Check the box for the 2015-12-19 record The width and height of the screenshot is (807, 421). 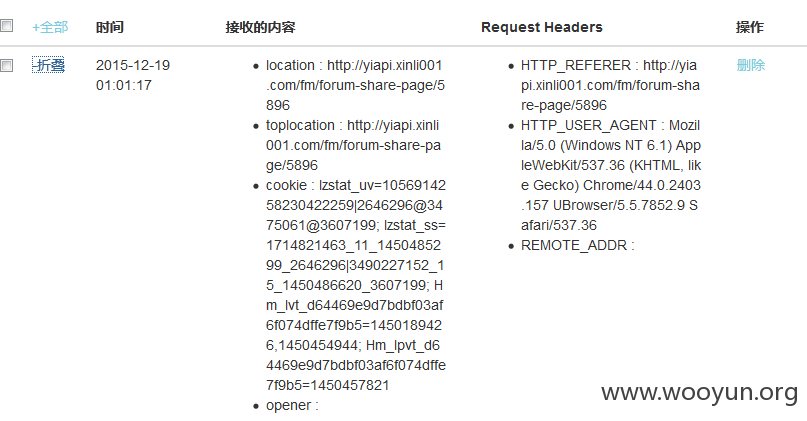coord(6,65)
